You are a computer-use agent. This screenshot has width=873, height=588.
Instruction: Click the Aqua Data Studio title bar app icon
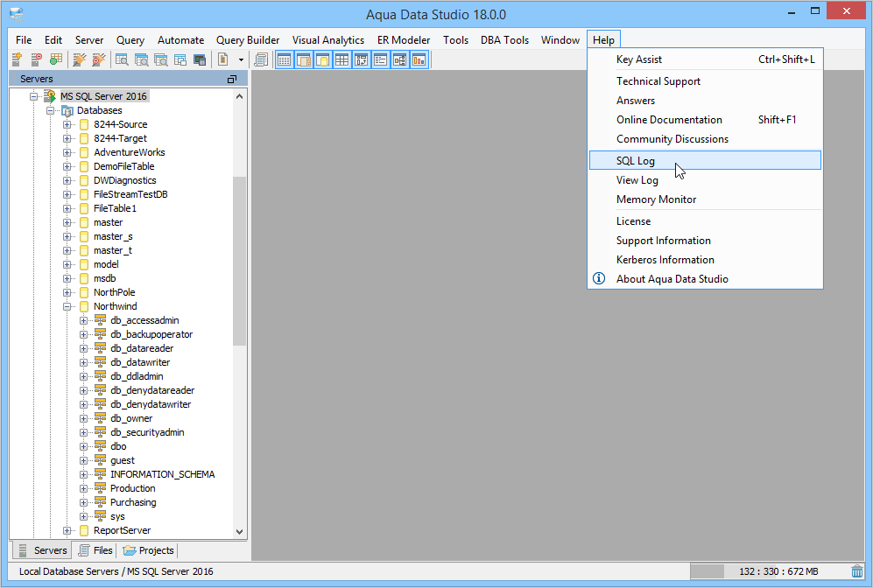[x=17, y=14]
